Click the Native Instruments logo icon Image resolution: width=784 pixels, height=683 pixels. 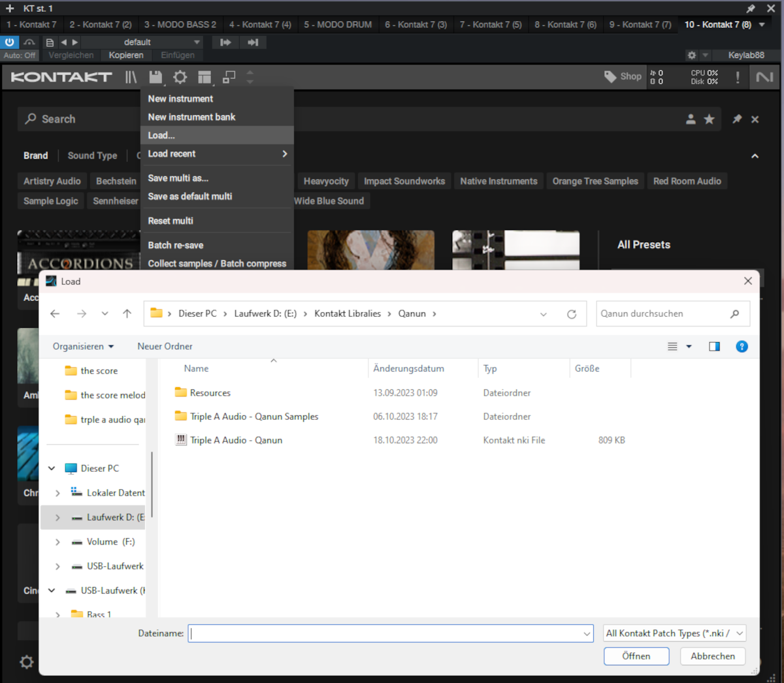764,77
